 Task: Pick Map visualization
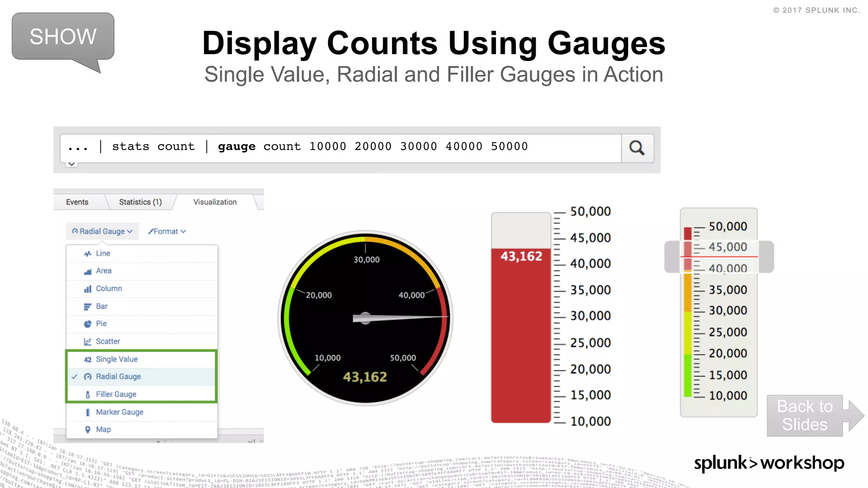click(142, 430)
